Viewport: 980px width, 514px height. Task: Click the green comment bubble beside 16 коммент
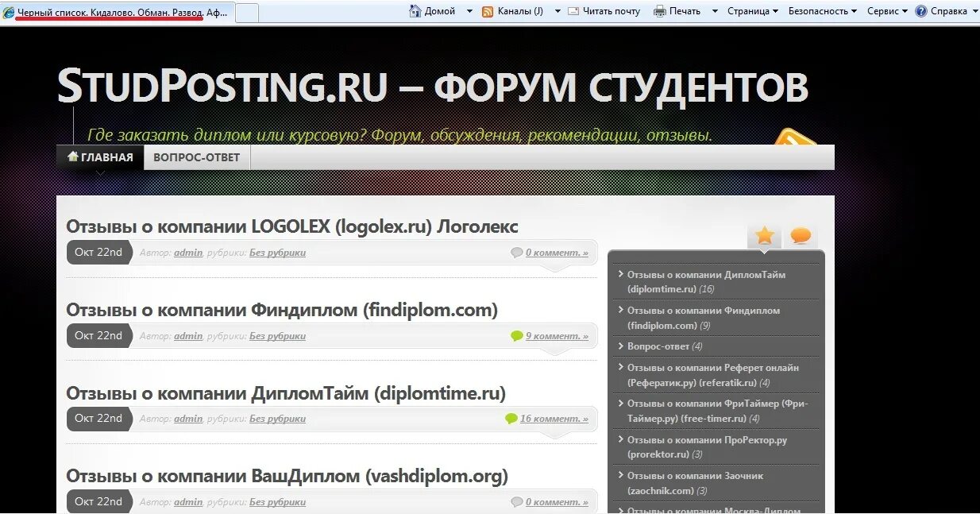[x=511, y=418]
